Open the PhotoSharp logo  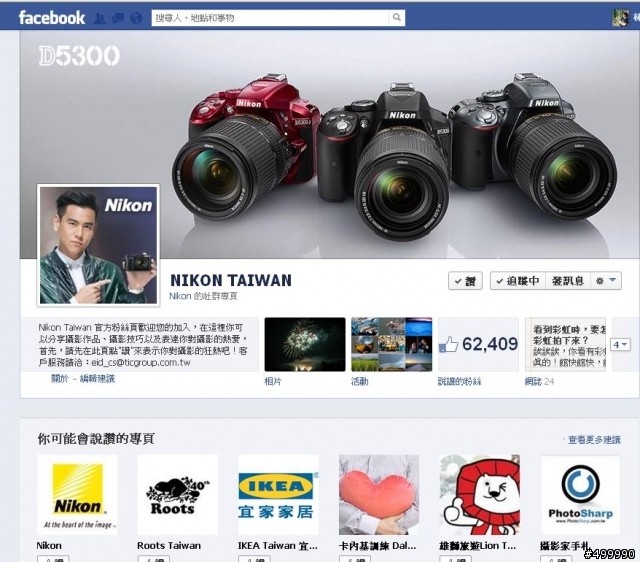click(x=580, y=495)
